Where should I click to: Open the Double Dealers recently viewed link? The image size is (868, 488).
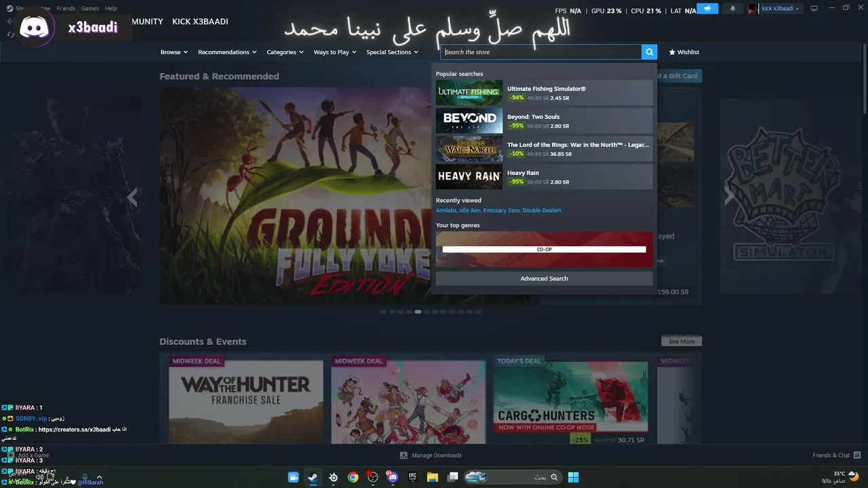[x=542, y=210]
